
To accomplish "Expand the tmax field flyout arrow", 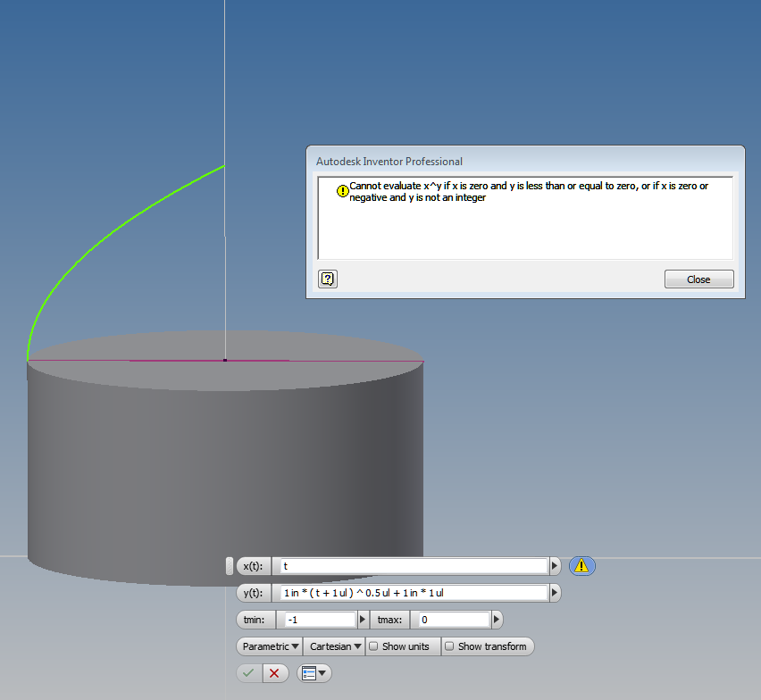I will pos(497,620).
